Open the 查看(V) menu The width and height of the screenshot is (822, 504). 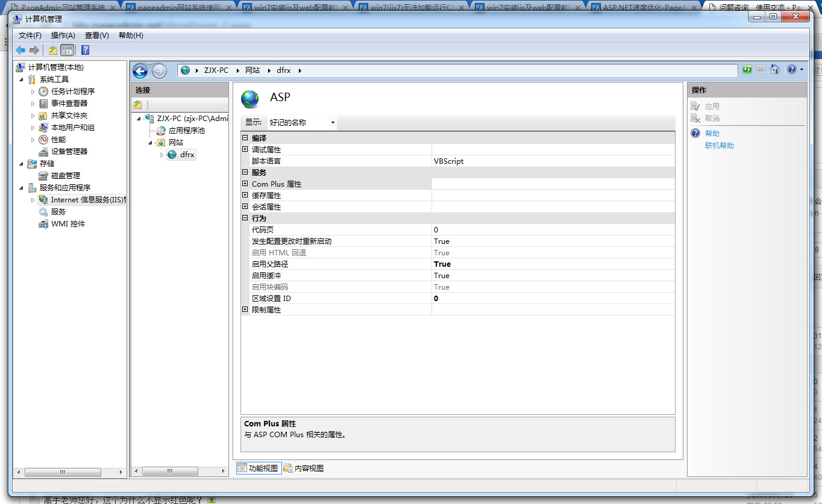tap(96, 36)
